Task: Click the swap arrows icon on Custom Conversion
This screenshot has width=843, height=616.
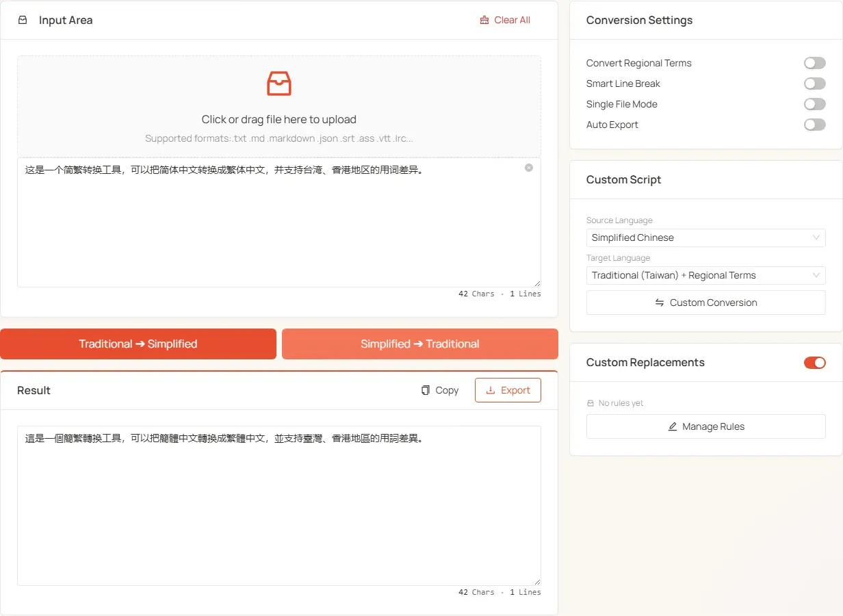Action: [x=660, y=303]
